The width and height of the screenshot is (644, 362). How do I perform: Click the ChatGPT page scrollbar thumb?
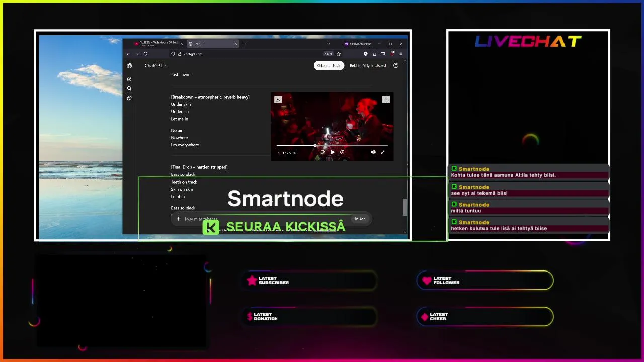[x=405, y=207]
